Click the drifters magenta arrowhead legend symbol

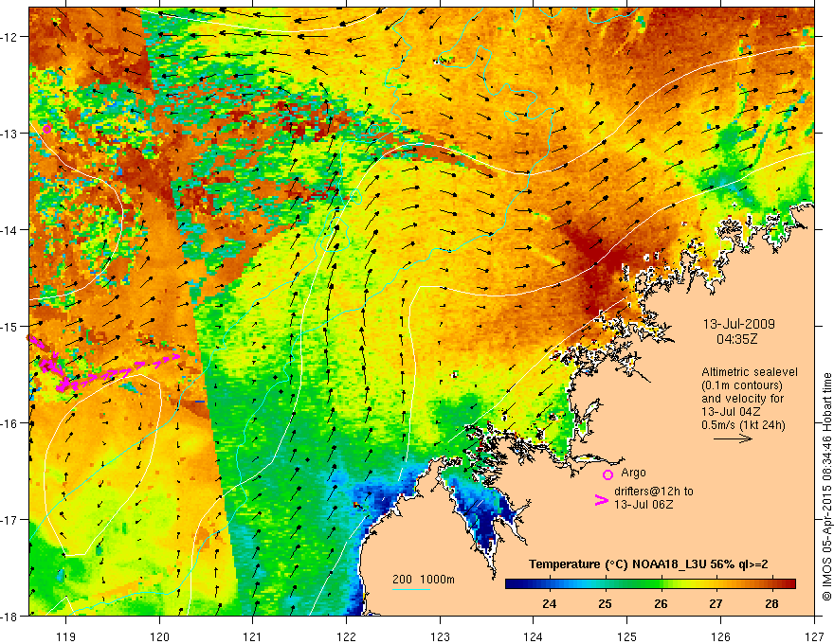point(602,500)
